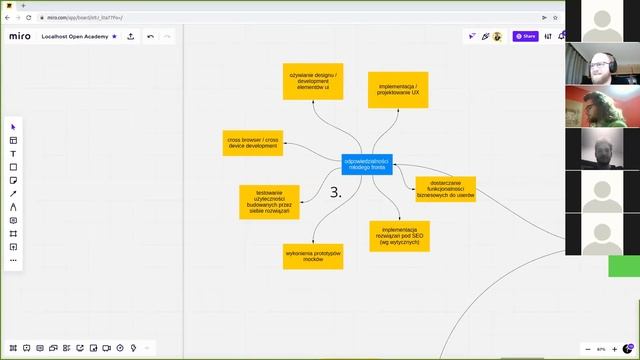Viewport: 640px width, 360px height.
Task: Open the Frames panel in bottom toolbar
Action: tap(13, 348)
